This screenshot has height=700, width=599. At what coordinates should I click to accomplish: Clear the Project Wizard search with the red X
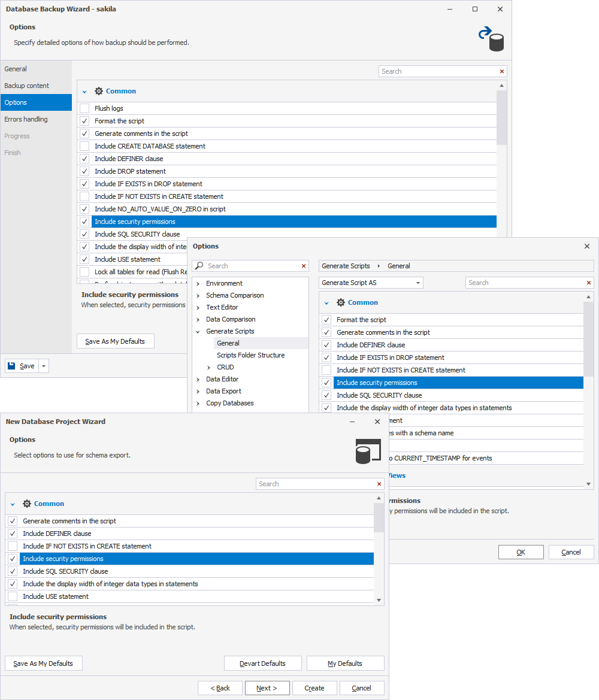click(x=379, y=484)
